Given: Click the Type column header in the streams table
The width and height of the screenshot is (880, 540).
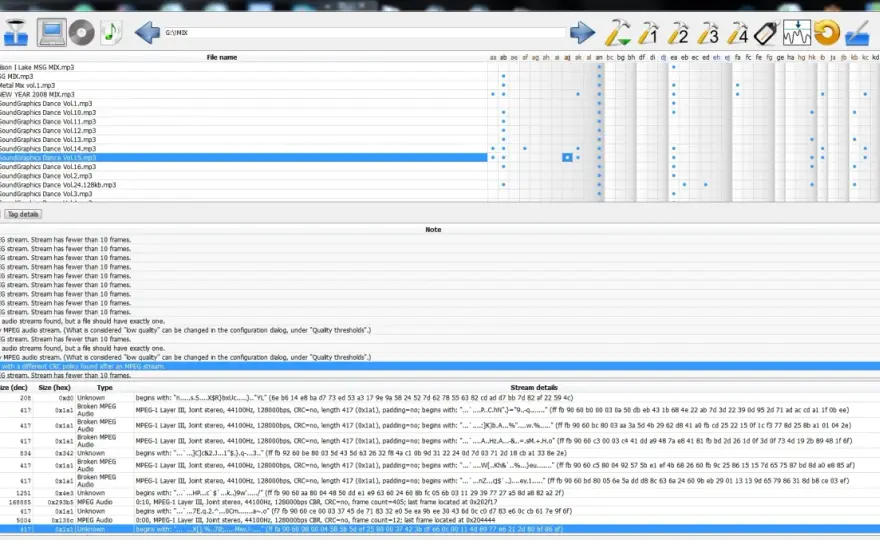Looking at the screenshot, I should (104, 387).
